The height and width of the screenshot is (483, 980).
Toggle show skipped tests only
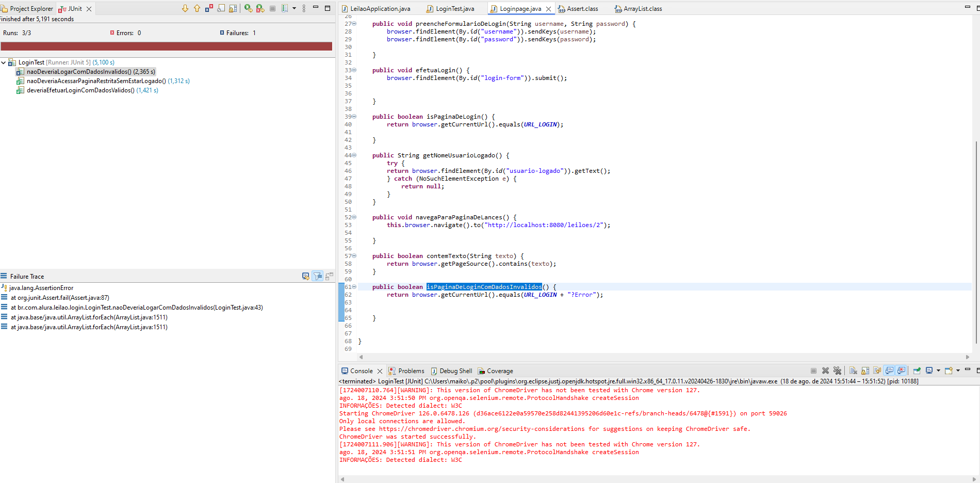click(221, 8)
